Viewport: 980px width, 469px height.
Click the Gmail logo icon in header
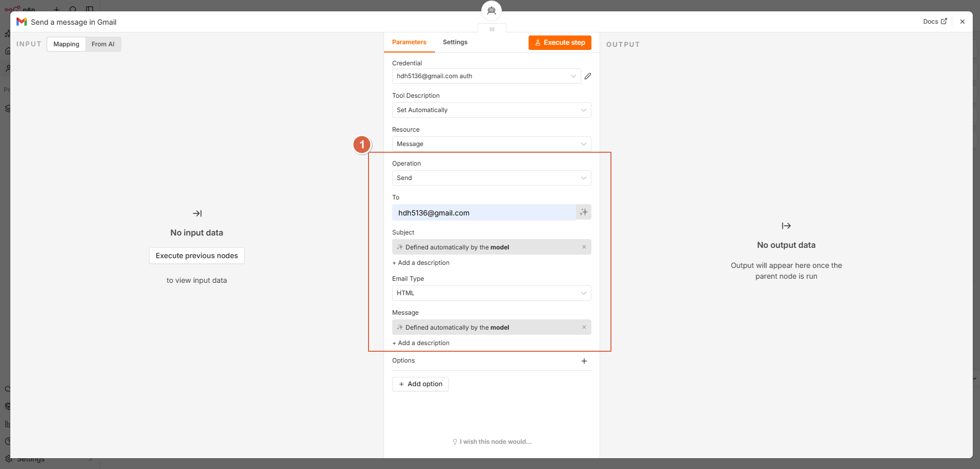coord(22,22)
